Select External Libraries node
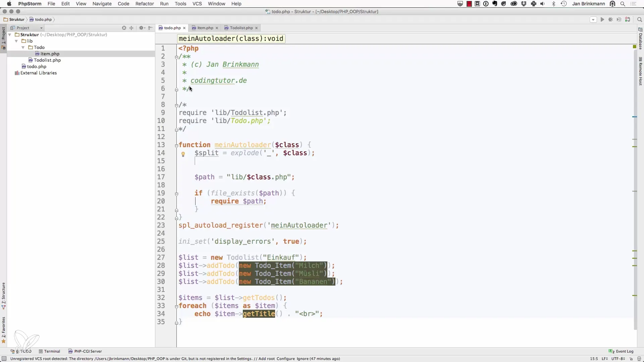 pyautogui.click(x=38, y=73)
